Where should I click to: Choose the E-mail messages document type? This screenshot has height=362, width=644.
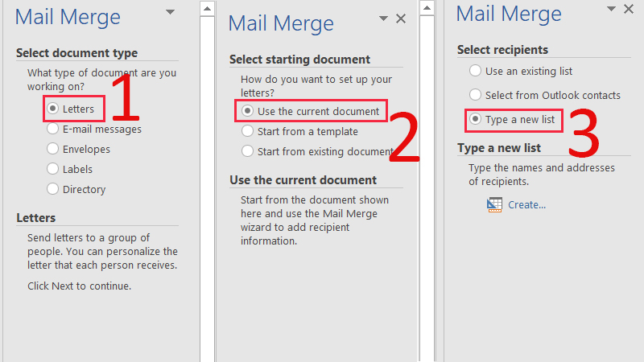[52, 129]
